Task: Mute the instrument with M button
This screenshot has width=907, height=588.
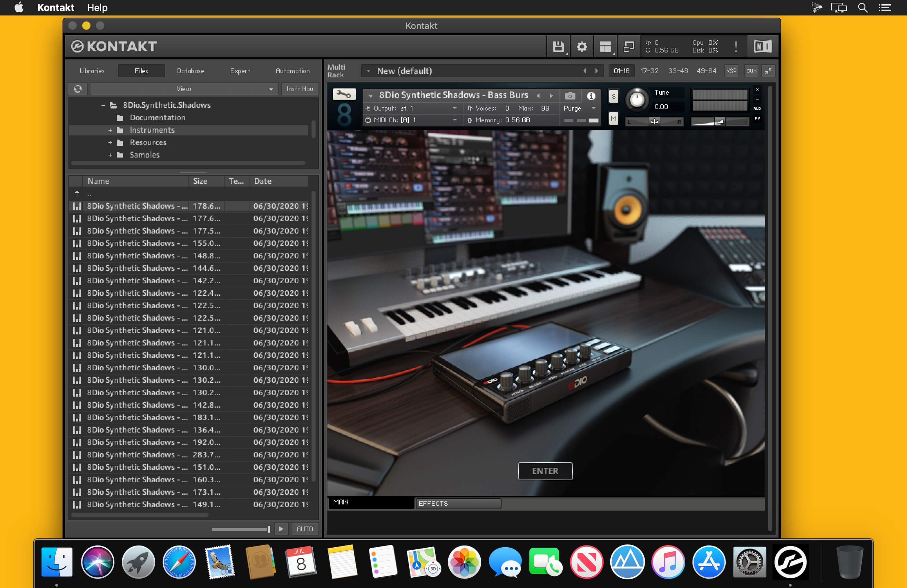Action: click(x=613, y=119)
